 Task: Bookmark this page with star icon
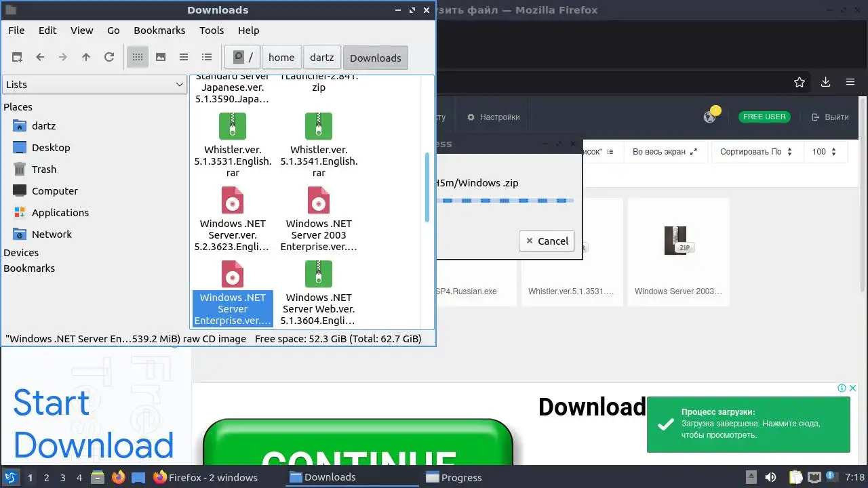coord(800,82)
